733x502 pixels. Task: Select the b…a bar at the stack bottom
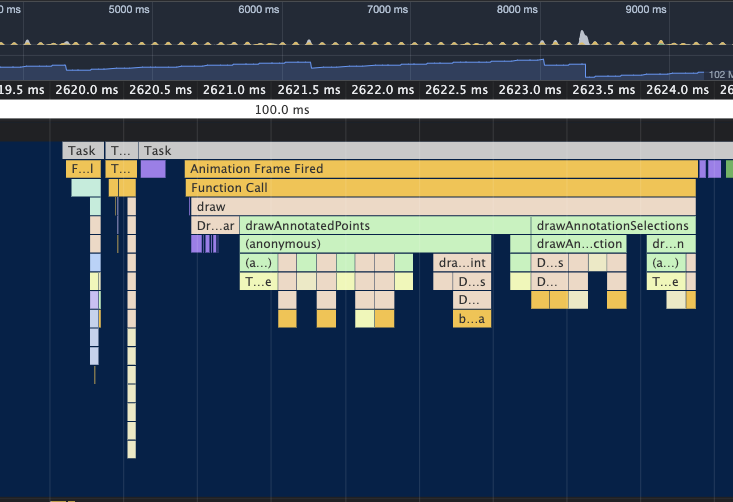472,319
